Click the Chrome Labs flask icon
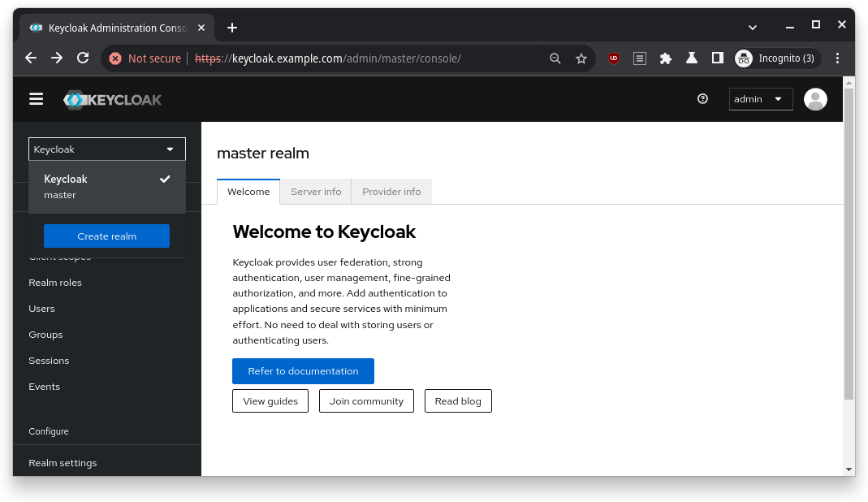Screen dimensions: 868x502 692,58
